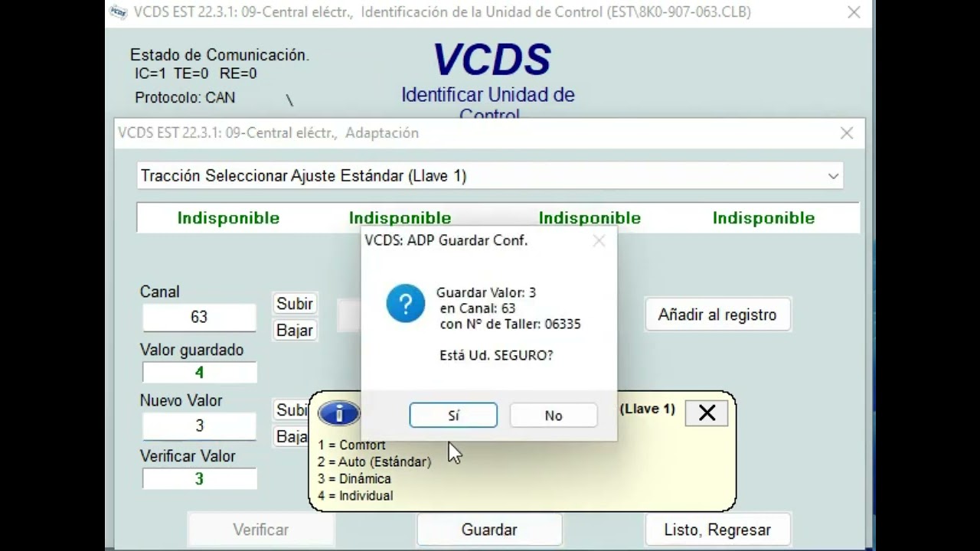This screenshot has height=551, width=980.
Task: Click 'con Nº de Taller: 06335' text
Action: pos(511,324)
